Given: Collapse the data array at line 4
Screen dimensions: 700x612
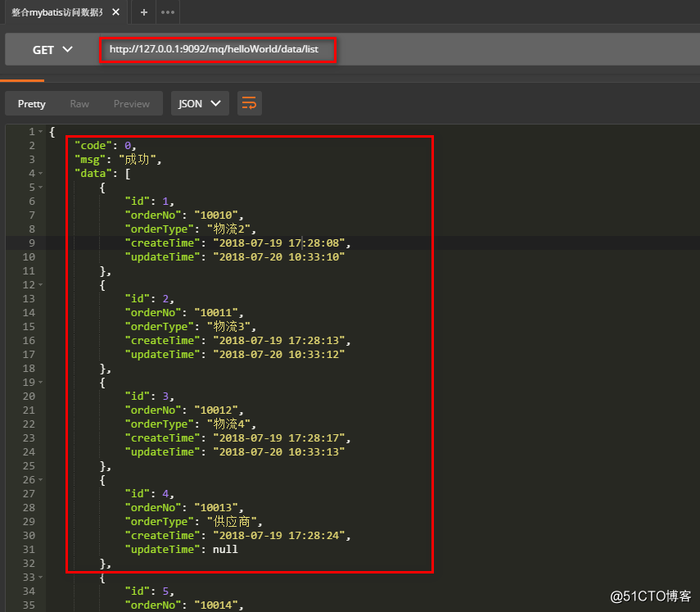Looking at the screenshot, I should 41,174.
